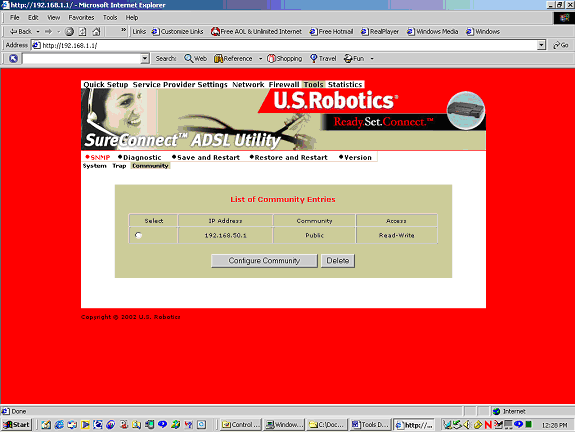Click the Go button beside address bar
Image resolution: width=575 pixels, height=432 pixels.
[561, 45]
